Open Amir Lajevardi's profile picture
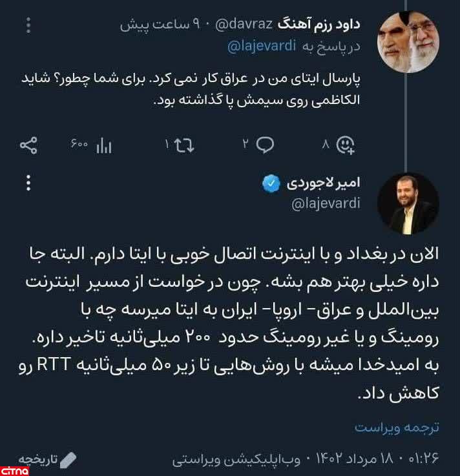The image size is (460, 476). [x=408, y=203]
